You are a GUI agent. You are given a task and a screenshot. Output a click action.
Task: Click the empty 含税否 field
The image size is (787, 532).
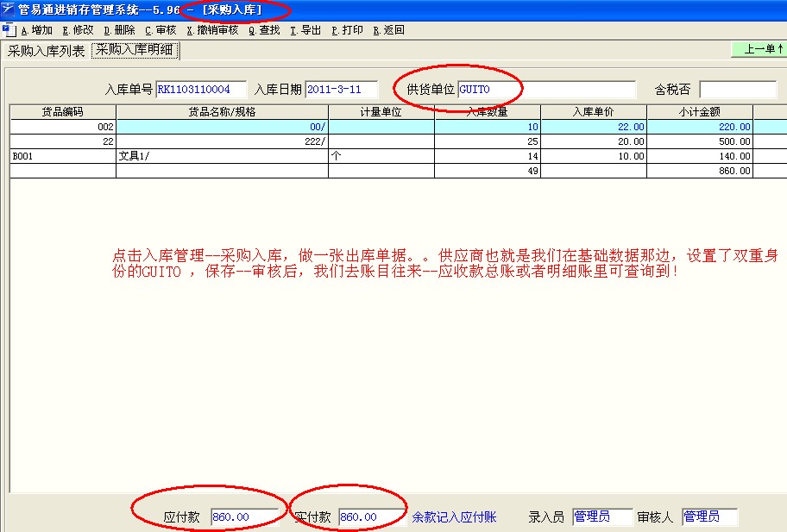[x=738, y=90]
